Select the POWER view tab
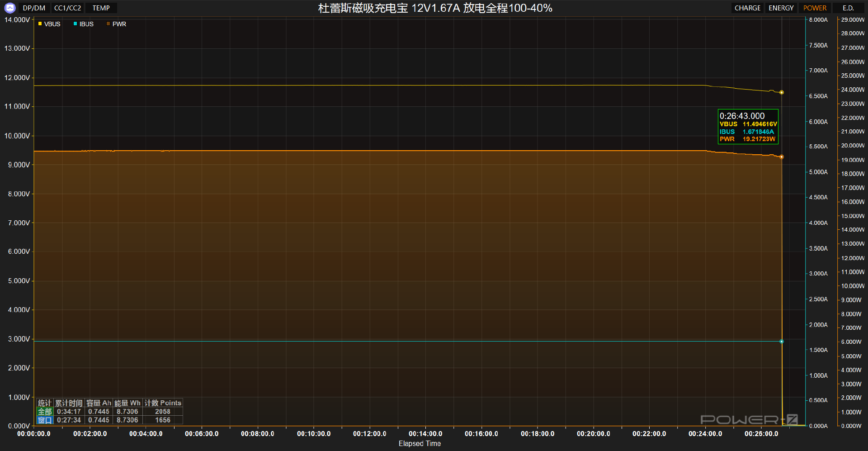The image size is (868, 451). 815,8
